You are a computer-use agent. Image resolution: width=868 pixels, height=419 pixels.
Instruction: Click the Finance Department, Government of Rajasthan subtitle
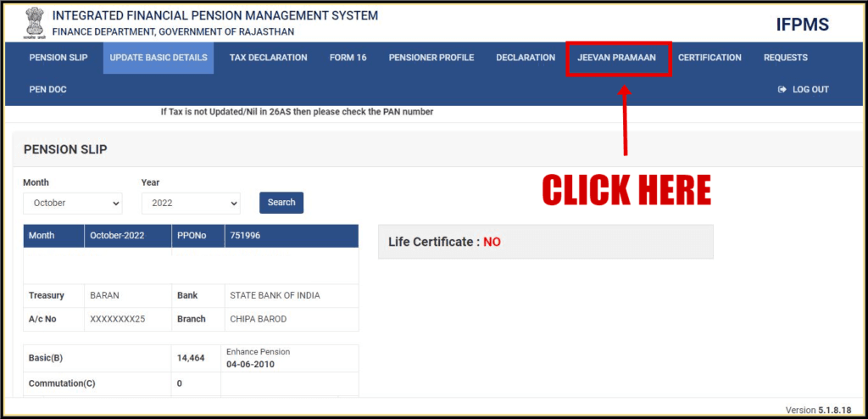[173, 32]
